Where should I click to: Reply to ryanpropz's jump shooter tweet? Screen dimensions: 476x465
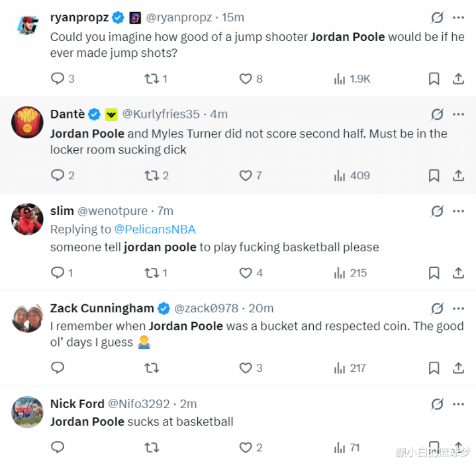pos(58,79)
